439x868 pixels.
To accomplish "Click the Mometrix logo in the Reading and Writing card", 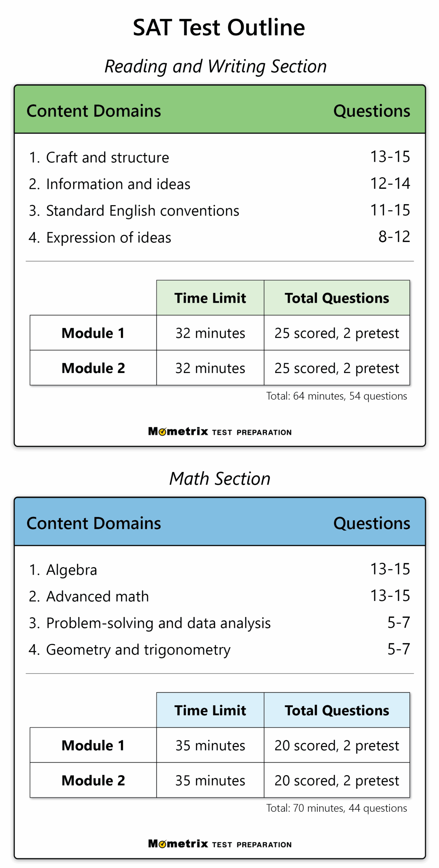I will (x=220, y=431).
